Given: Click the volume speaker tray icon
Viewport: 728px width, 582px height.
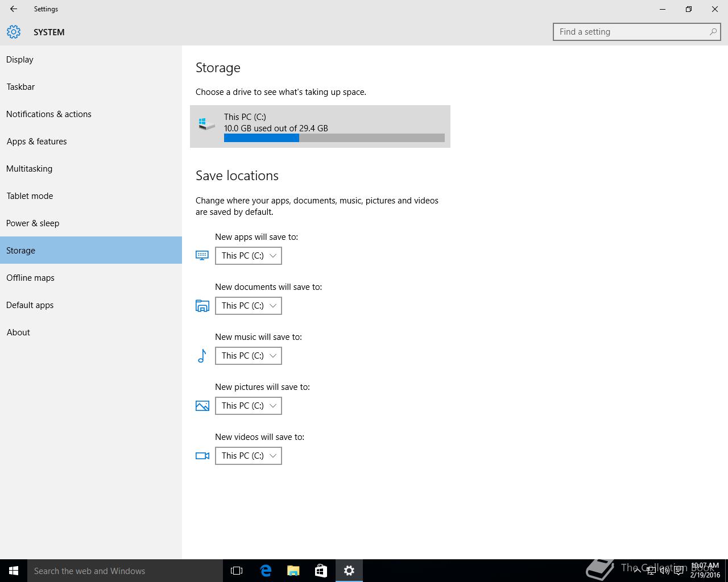Looking at the screenshot, I should (664, 571).
